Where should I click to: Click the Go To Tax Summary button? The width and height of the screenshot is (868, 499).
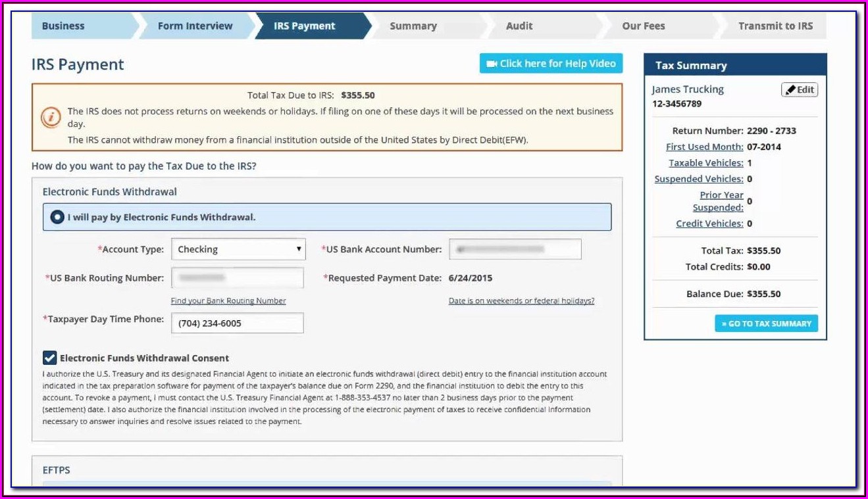[766, 323]
